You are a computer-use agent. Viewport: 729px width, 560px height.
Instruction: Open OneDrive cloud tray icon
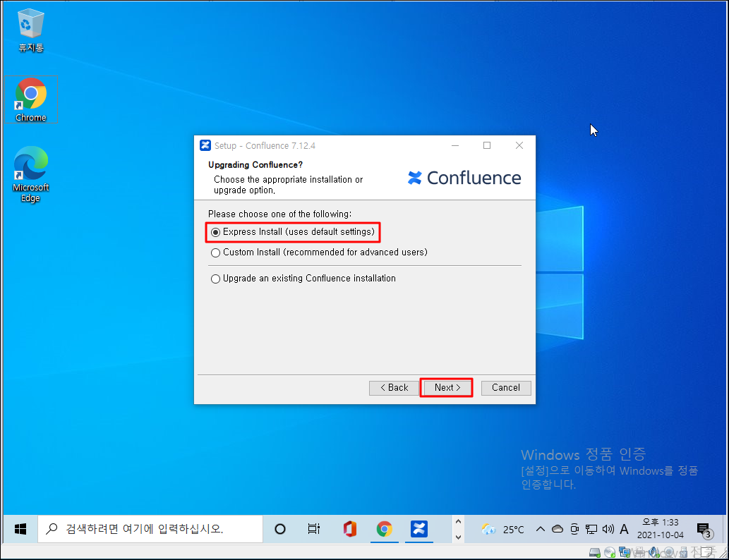tap(558, 529)
